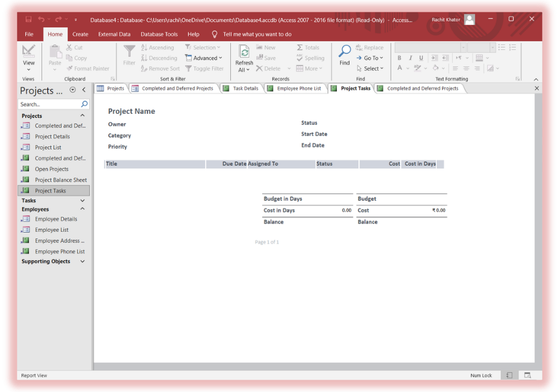The width and height of the screenshot is (559, 392).
Task: Click the Find magnifier icon in ribbon
Action: pyautogui.click(x=345, y=52)
